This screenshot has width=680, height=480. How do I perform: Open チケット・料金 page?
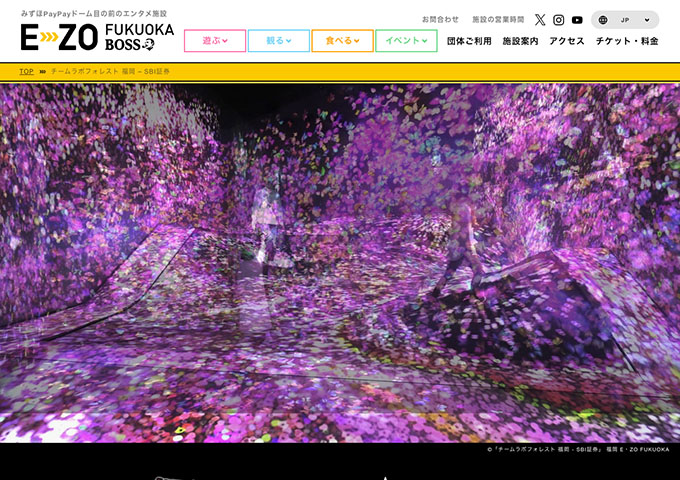[627, 41]
